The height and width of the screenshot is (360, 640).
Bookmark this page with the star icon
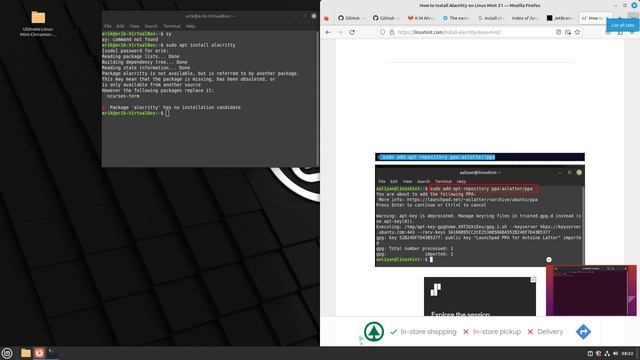tap(577, 32)
